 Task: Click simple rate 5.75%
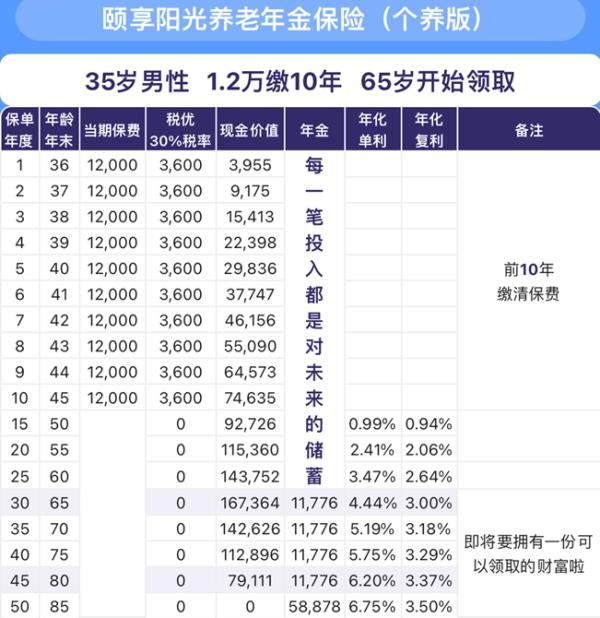[x=372, y=555]
